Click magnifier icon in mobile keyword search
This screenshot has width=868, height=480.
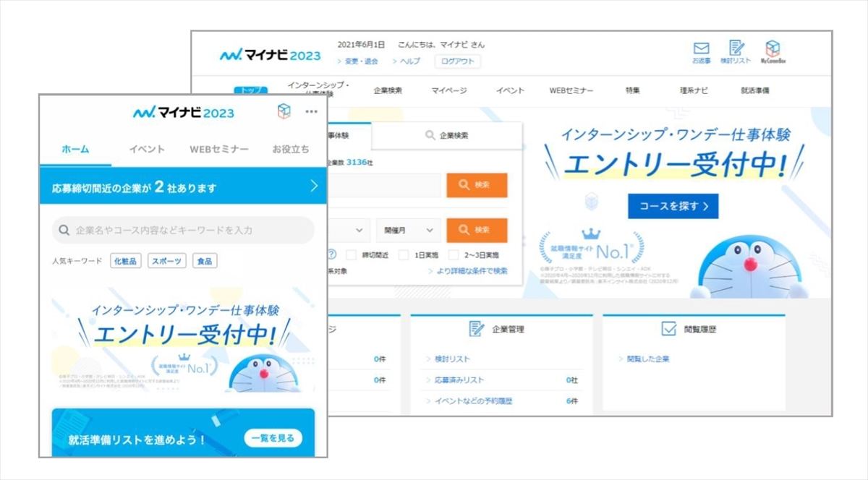(64, 230)
